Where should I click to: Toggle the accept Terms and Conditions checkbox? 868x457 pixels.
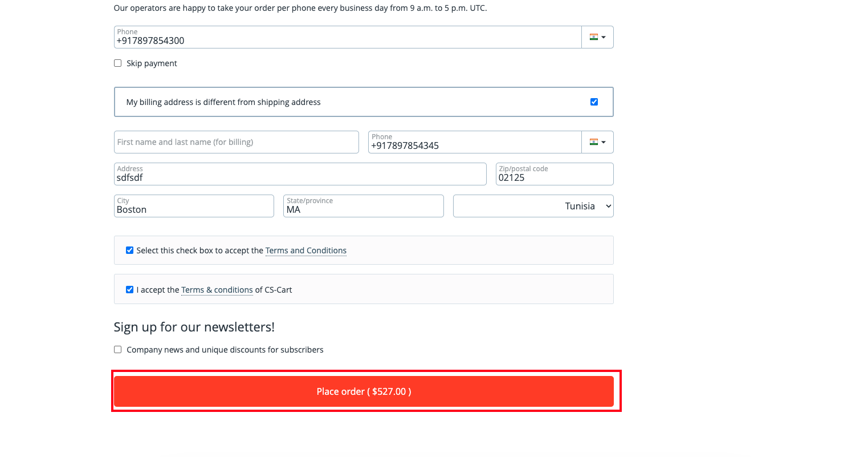coord(130,250)
